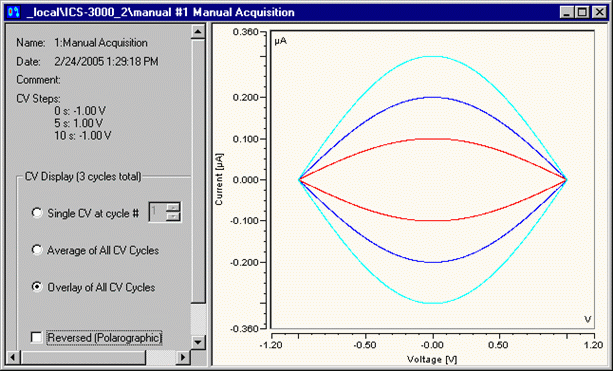Click the CV step '10 s: -1.00 V'
The width and height of the screenshot is (613, 371).
[82, 136]
